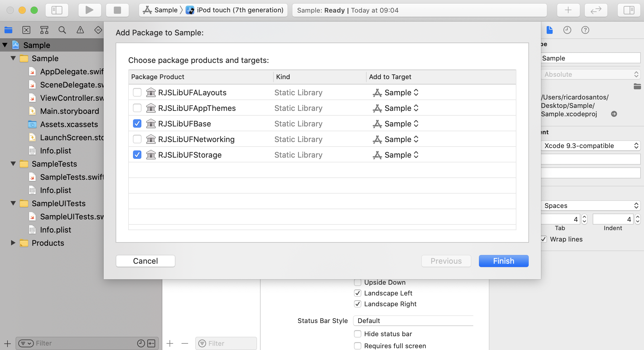Enable the RJSLibUFNetworking package checkbox
644x350 pixels.
pos(137,139)
